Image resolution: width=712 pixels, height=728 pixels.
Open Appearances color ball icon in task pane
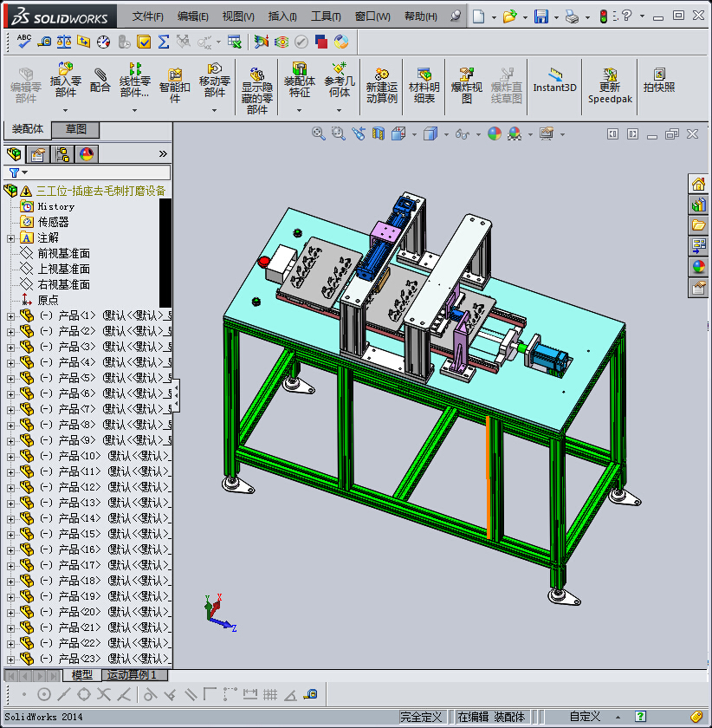[x=698, y=267]
